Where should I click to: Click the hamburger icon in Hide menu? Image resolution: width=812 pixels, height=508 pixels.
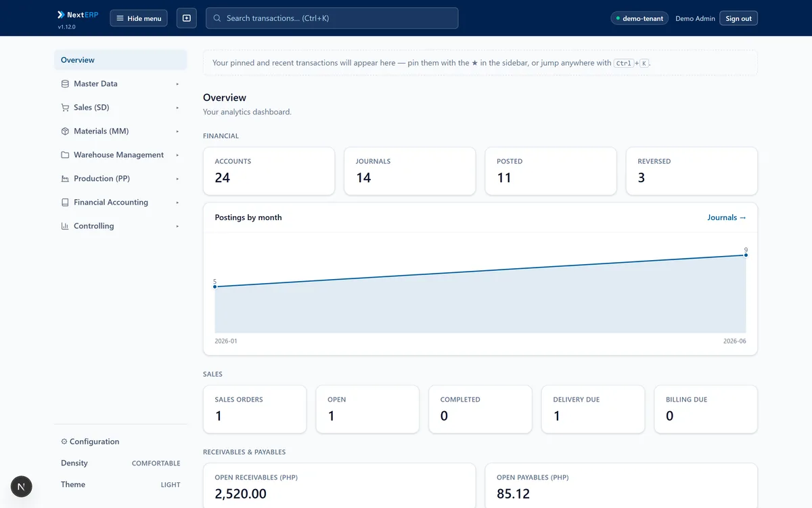[120, 18]
